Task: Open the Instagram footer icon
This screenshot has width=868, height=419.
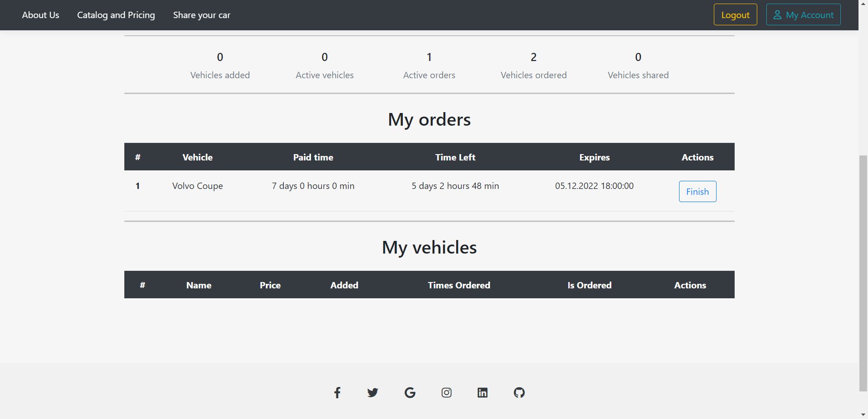Action: tap(446, 392)
